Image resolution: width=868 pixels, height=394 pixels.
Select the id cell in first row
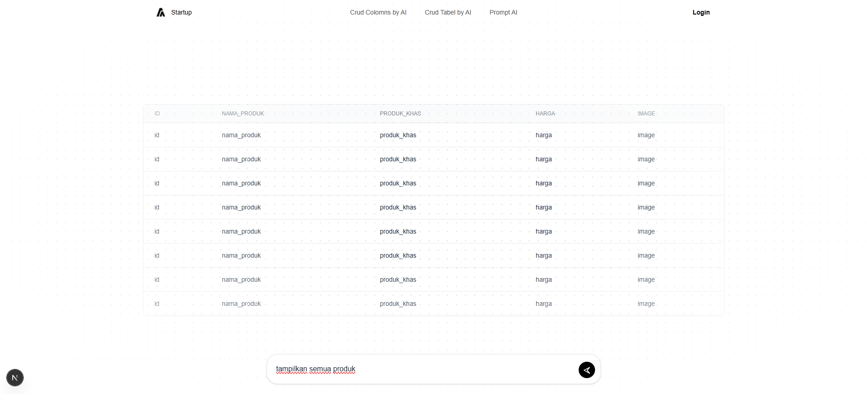pyautogui.click(x=157, y=135)
